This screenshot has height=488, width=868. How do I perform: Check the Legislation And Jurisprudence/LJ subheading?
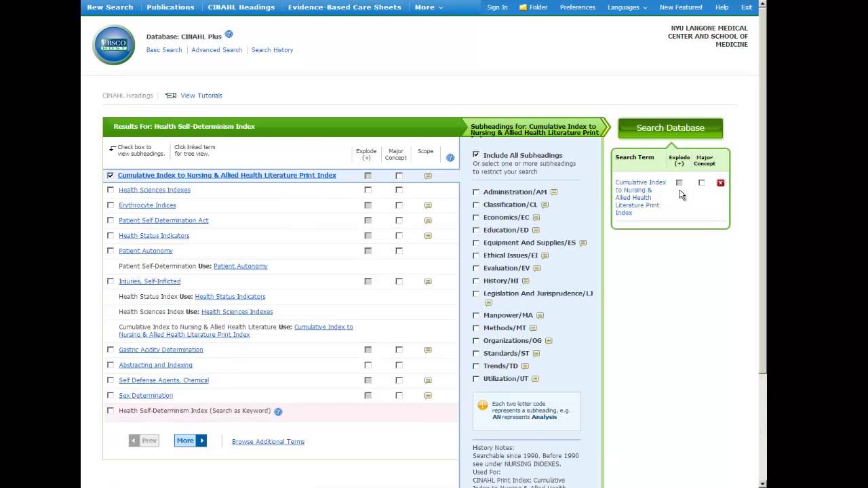[476, 293]
